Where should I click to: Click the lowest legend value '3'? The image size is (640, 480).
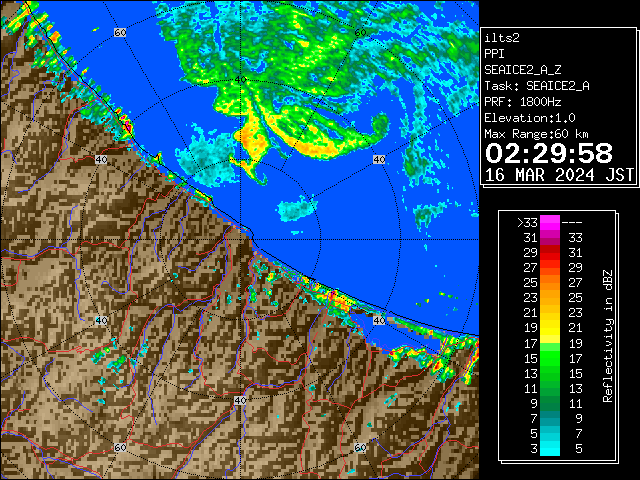534,449
